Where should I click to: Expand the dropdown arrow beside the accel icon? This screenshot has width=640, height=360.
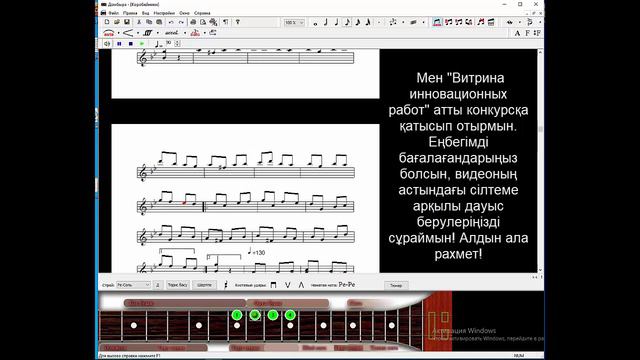tap(184, 33)
